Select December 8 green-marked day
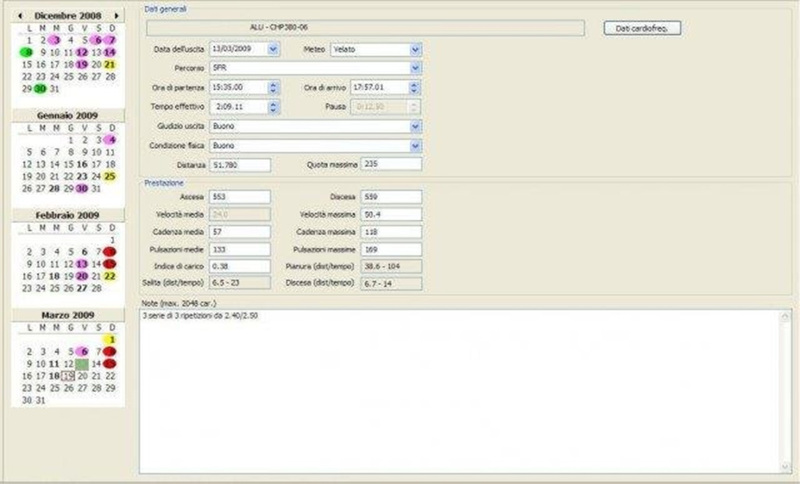The height and width of the screenshot is (484, 800). click(27, 52)
